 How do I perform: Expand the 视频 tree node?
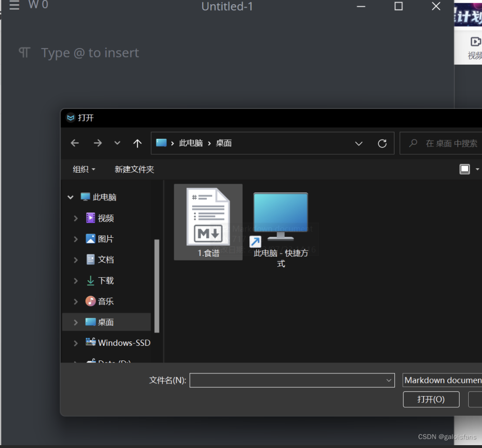(76, 218)
